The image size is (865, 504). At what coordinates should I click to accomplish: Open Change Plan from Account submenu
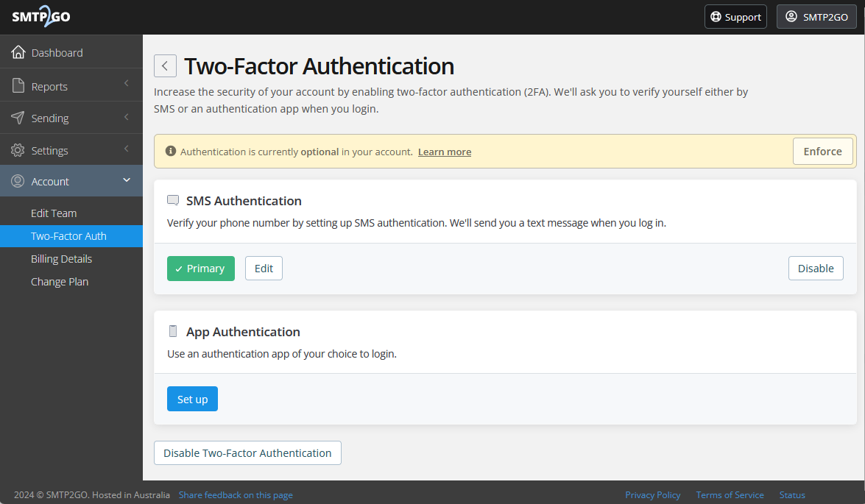[60, 282]
